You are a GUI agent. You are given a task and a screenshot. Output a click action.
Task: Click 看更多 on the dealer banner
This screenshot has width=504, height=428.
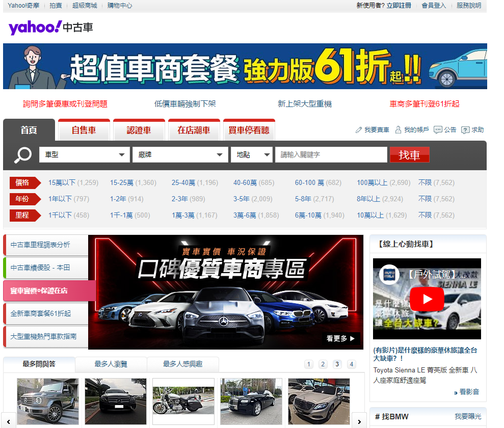click(341, 339)
